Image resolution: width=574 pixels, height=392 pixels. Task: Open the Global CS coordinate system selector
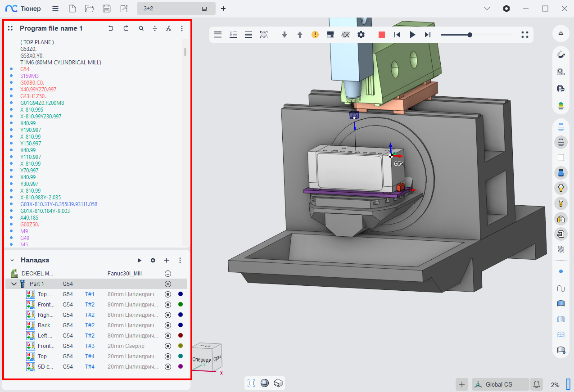point(499,384)
